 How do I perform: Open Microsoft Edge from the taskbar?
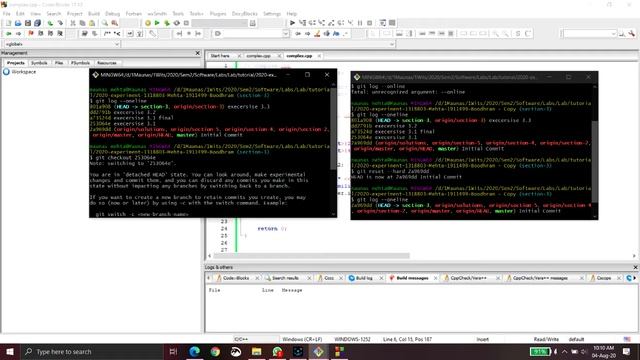(195, 351)
